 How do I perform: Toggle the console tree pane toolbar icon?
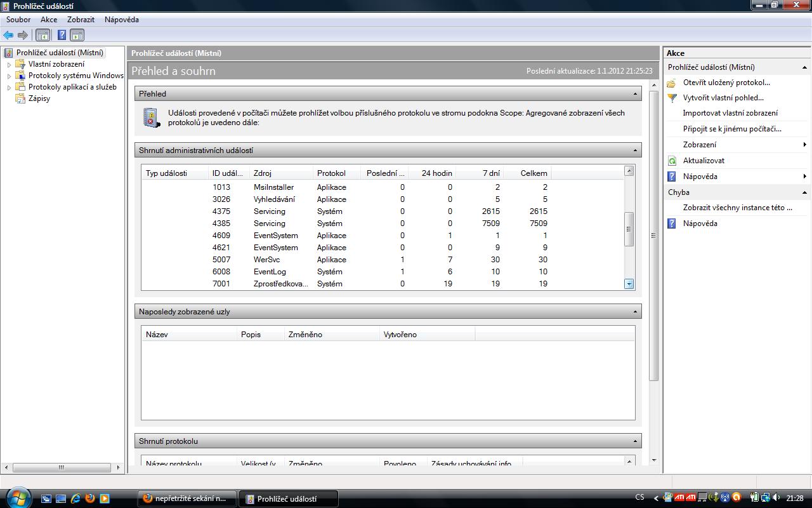[x=43, y=36]
